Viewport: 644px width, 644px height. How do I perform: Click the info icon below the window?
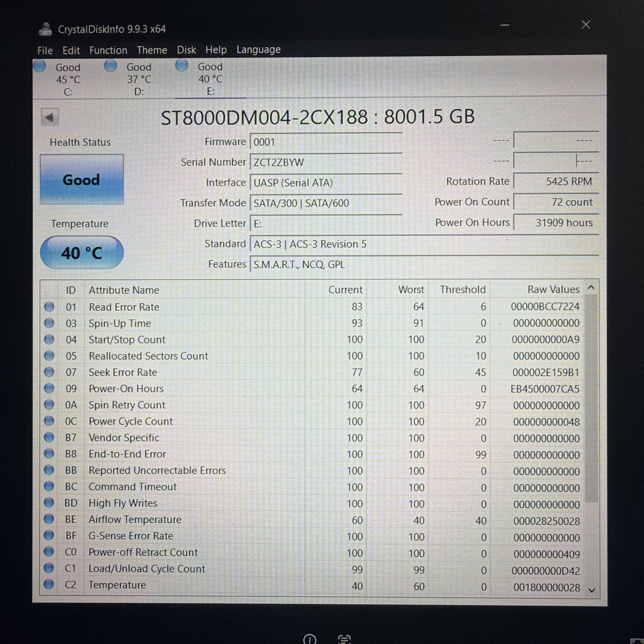pyautogui.click(x=310, y=639)
